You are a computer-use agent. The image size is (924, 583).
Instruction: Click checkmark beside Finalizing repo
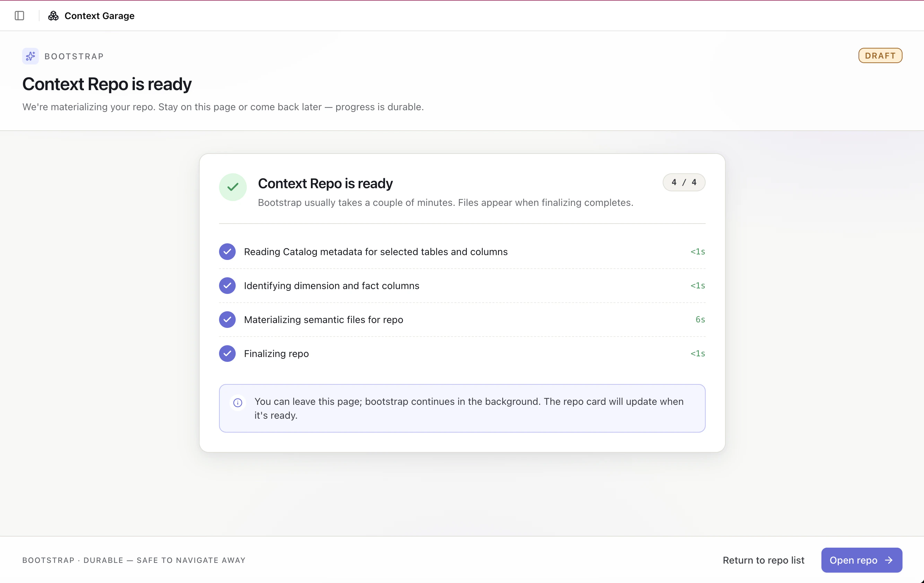click(x=228, y=354)
